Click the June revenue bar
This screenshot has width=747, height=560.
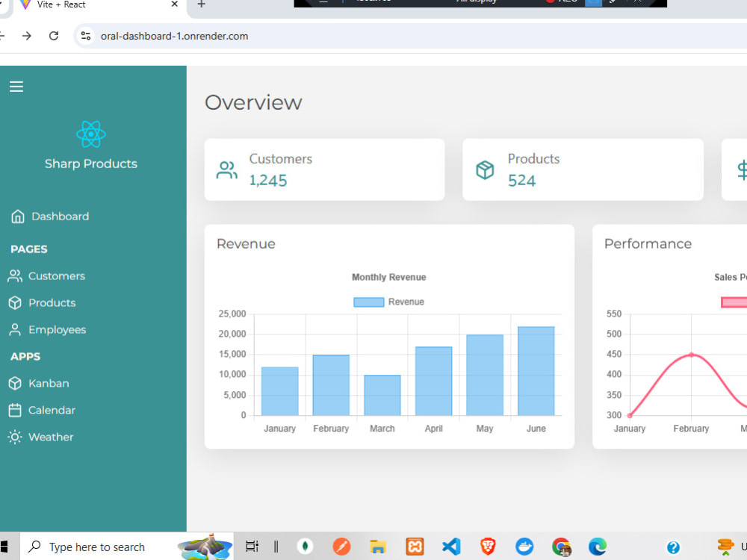(536, 371)
